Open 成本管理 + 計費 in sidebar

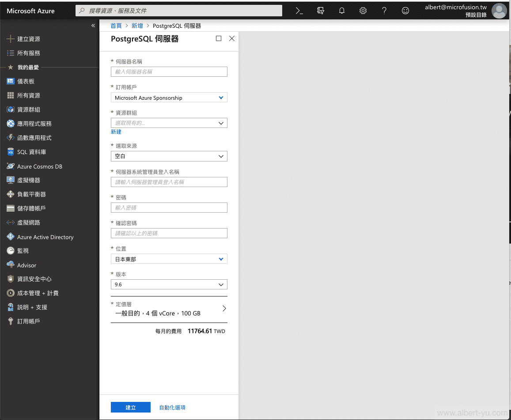point(38,293)
